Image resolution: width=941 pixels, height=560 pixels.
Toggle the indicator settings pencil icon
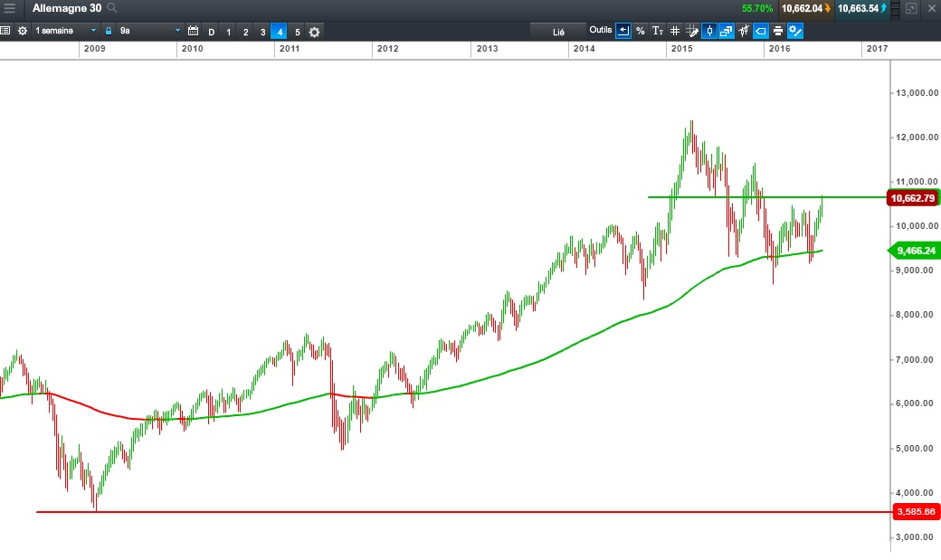pyautogui.click(x=795, y=31)
